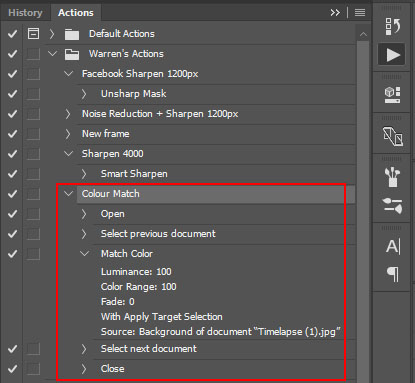Toggle checkmark for the Close step
This screenshot has height=383, width=415.
12,369
